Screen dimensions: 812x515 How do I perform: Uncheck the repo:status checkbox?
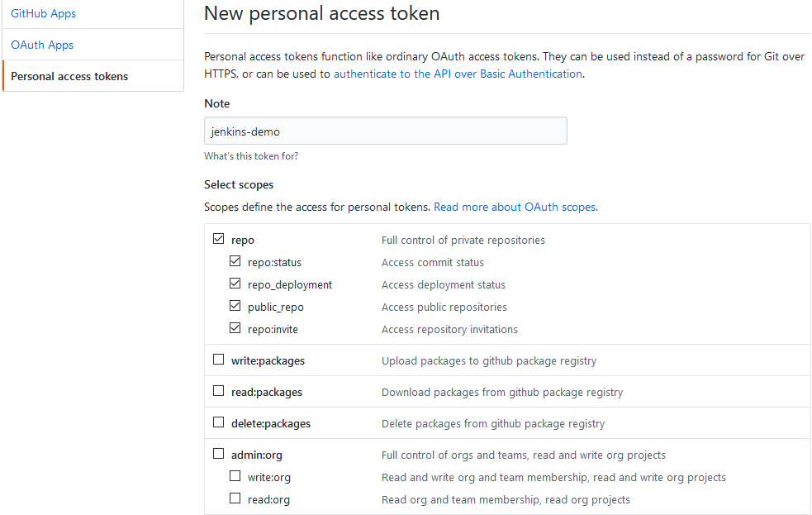click(x=235, y=262)
